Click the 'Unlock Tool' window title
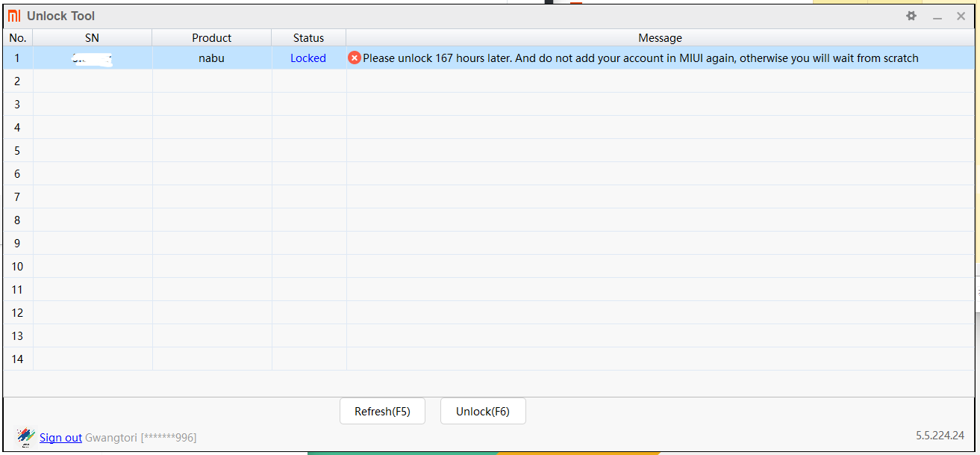The image size is (980, 455). tap(60, 16)
